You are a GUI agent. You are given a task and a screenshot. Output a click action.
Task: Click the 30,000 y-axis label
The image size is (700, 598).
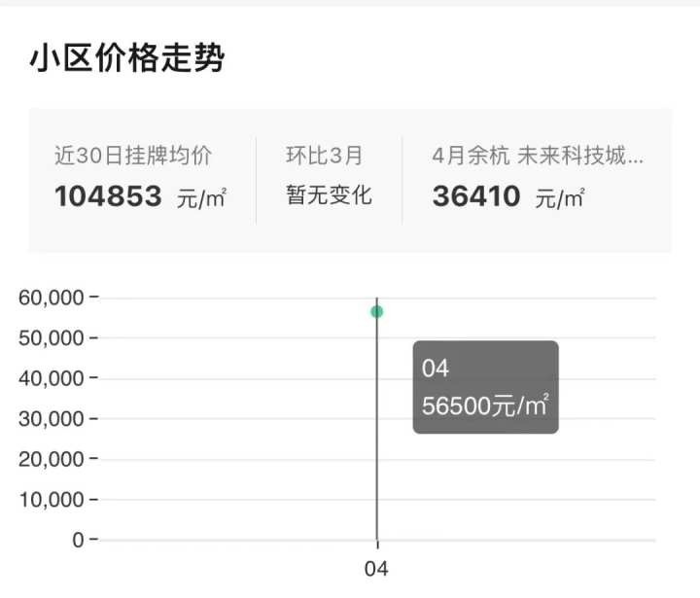tap(52, 419)
